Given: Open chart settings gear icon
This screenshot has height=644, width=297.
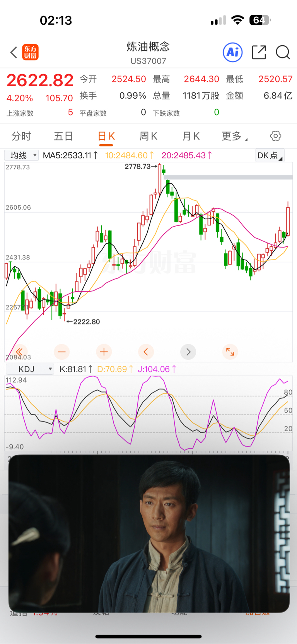Looking at the screenshot, I should (x=275, y=136).
